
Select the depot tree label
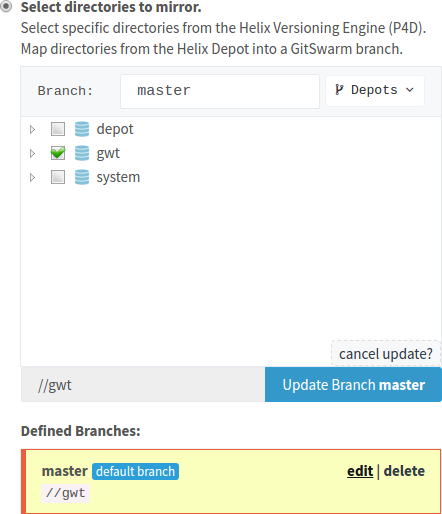(115, 129)
